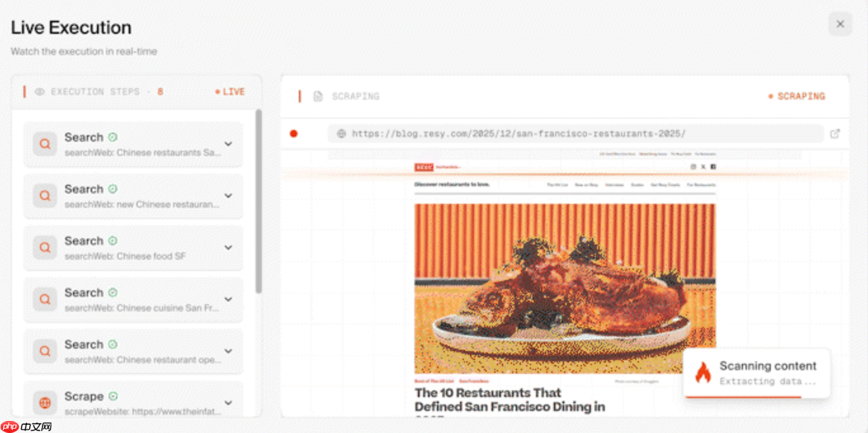Image resolution: width=868 pixels, height=433 pixels.
Task: Click the blog.resy.com URL field
Action: coord(575,134)
